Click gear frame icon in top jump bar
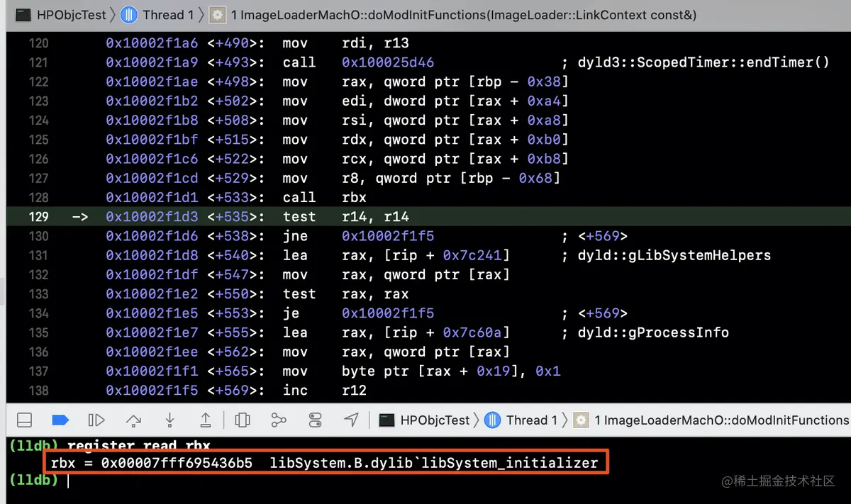The width and height of the screenshot is (851, 504). click(218, 14)
